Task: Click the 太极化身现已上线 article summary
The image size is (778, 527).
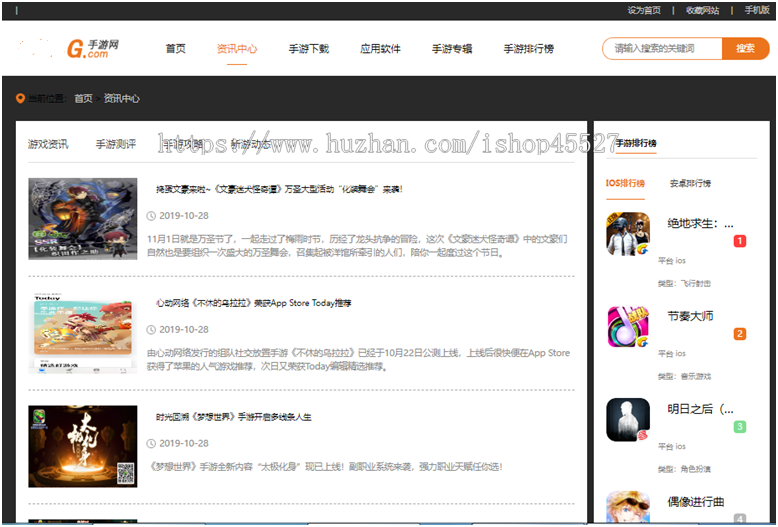Action: 326,466
